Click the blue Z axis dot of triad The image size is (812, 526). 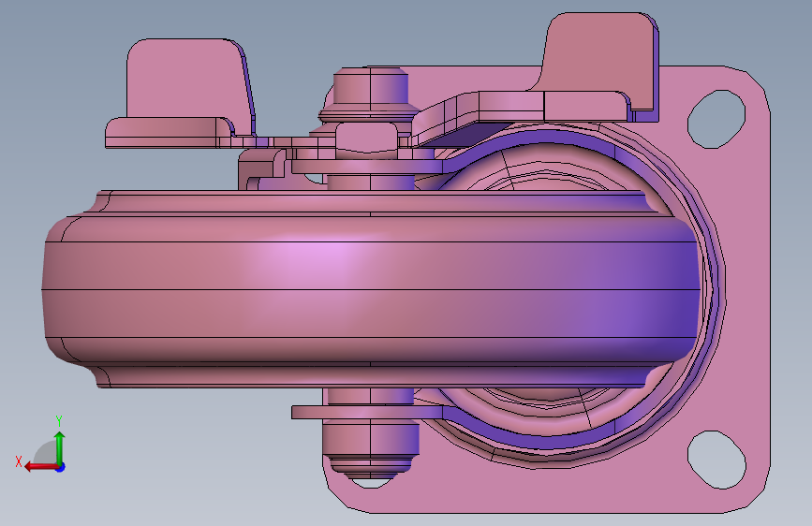pos(61,467)
